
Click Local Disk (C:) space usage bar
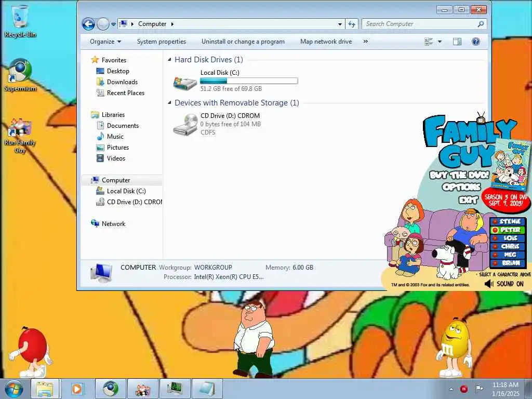pos(249,81)
